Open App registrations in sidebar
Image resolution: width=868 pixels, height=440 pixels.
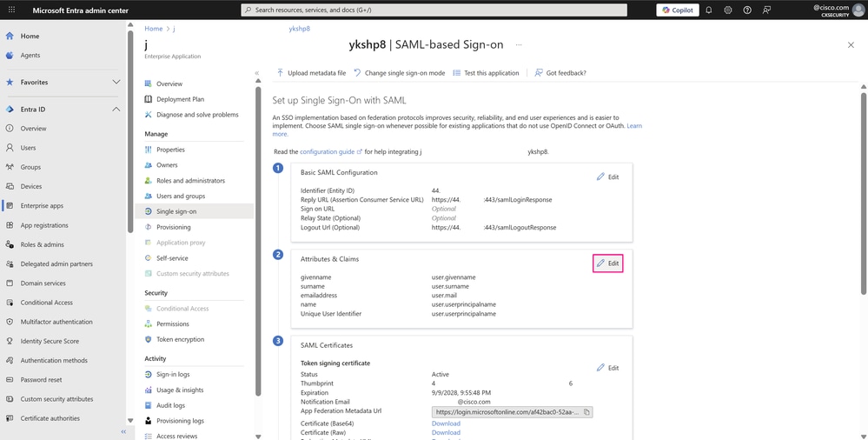click(x=44, y=225)
